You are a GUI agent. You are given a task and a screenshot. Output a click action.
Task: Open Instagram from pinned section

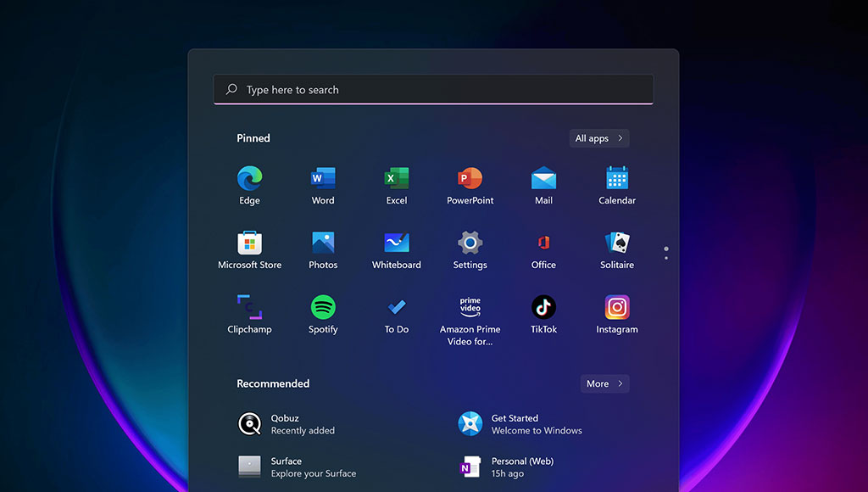click(x=617, y=308)
